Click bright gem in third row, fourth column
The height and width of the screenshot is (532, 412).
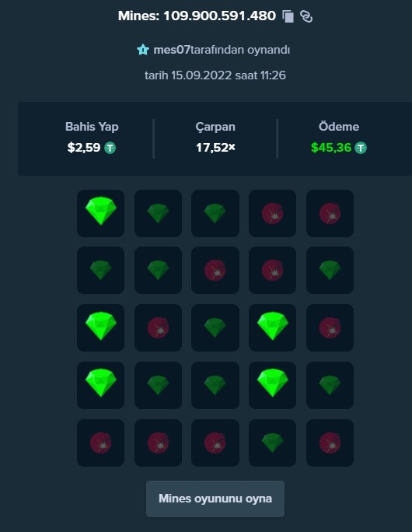[273, 327]
